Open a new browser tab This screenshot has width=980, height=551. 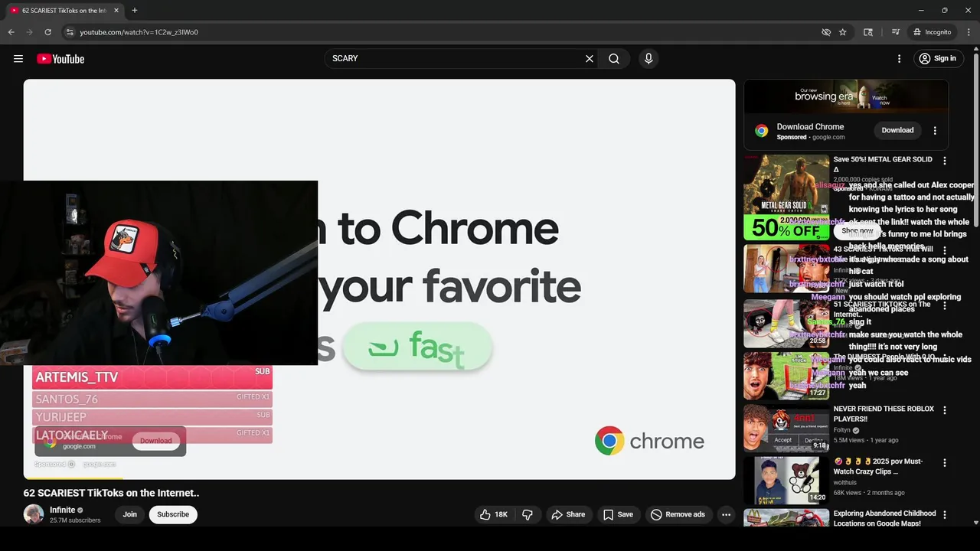(x=135, y=11)
